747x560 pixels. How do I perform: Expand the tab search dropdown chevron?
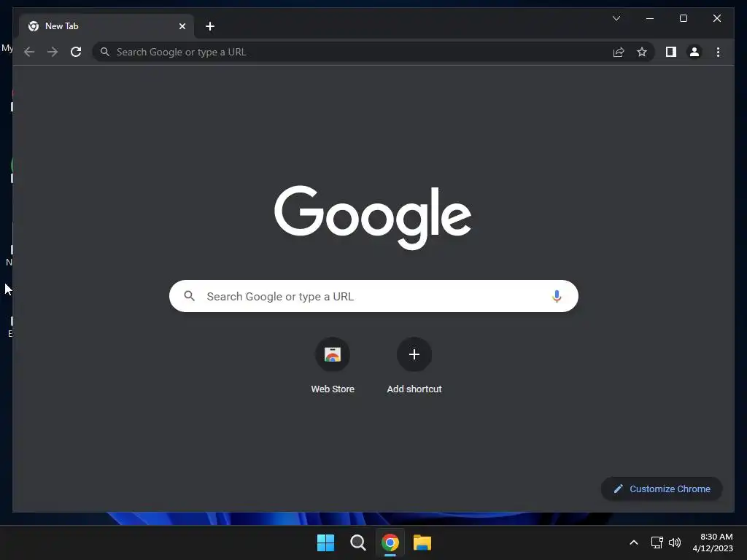coord(616,18)
